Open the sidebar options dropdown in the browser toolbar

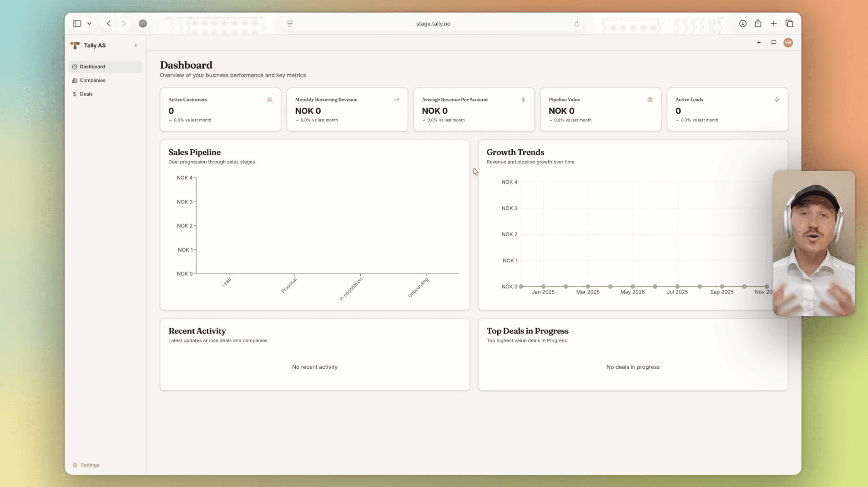click(90, 23)
